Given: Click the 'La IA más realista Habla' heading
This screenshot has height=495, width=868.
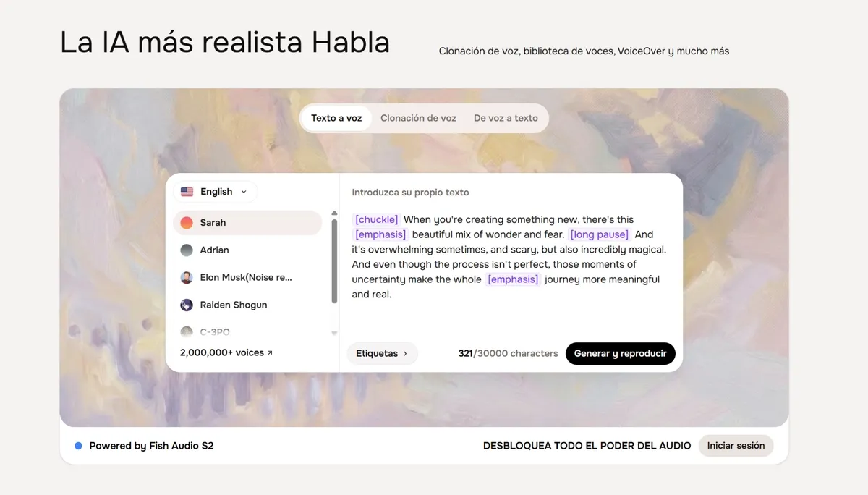Looking at the screenshot, I should click(225, 43).
